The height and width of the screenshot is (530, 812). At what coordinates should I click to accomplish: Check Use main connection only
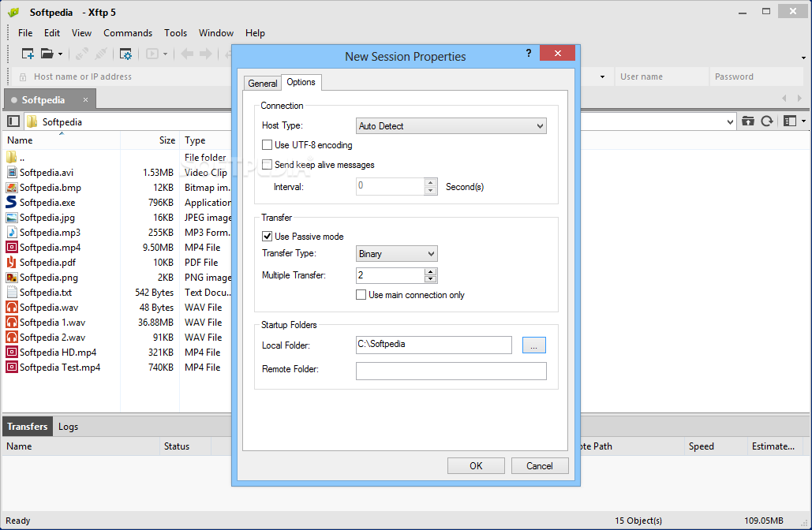point(361,295)
